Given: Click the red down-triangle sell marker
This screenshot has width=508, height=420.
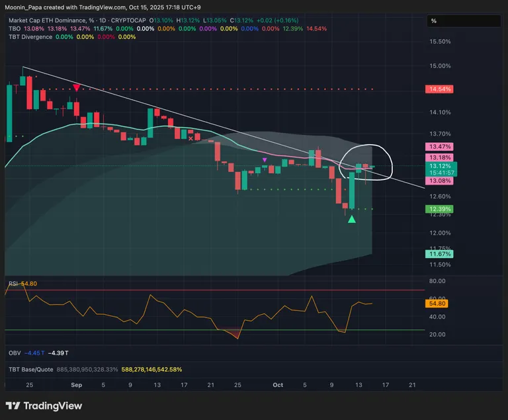Looking at the screenshot, I should tap(77, 88).
